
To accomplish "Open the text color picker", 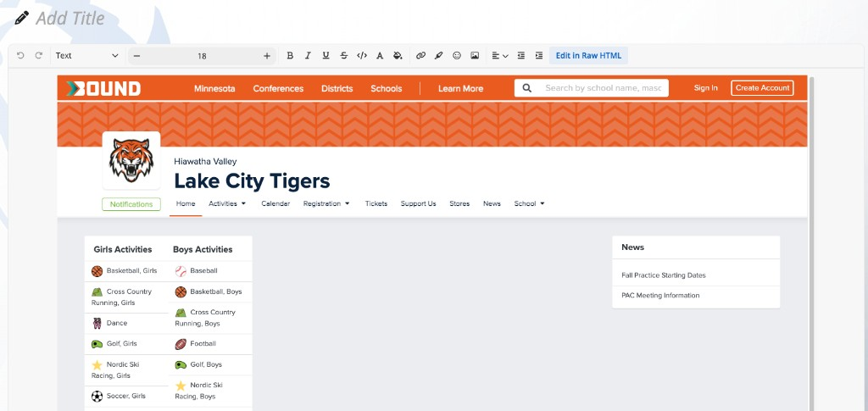I will click(x=380, y=55).
